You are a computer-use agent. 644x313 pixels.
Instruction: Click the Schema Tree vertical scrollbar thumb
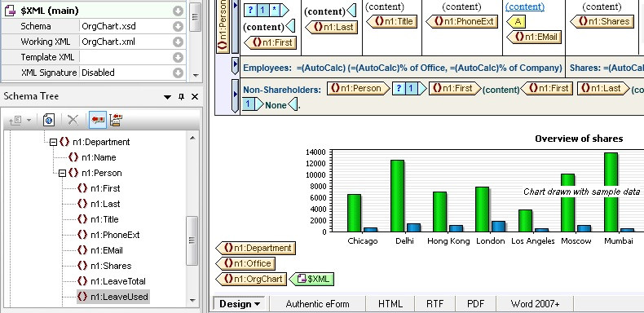[192, 240]
